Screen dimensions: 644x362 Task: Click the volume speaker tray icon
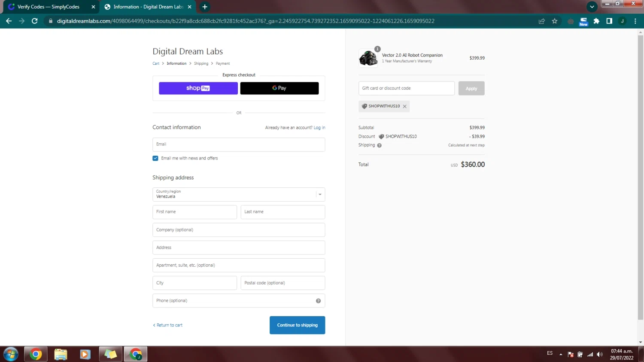click(600, 354)
